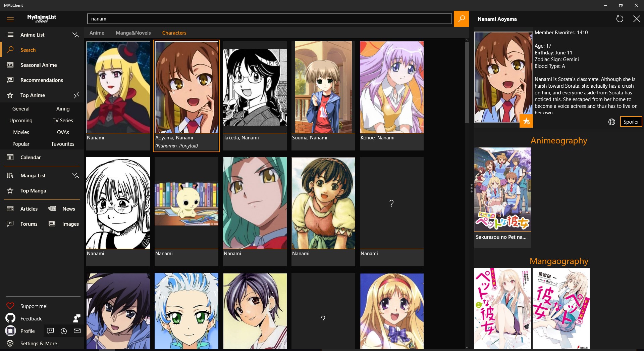Screen dimensions: 644x351
Task: Click the Articles newspaper icon
Action: point(10,209)
